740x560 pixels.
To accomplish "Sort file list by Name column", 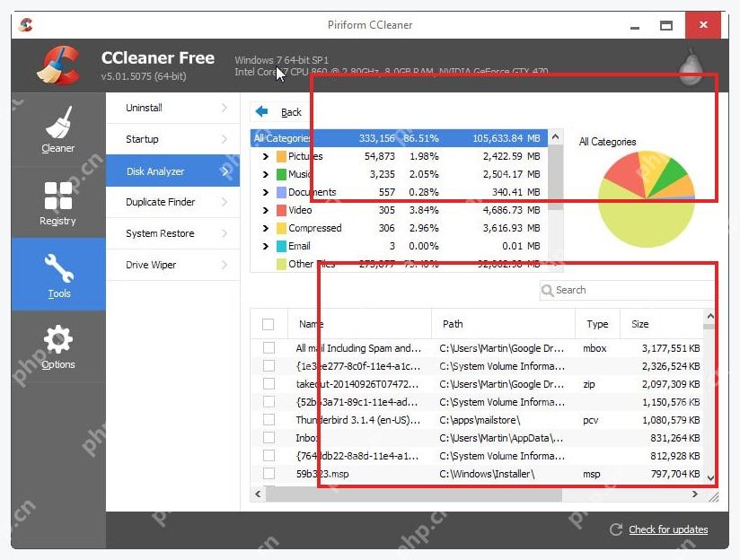I will 359,324.
